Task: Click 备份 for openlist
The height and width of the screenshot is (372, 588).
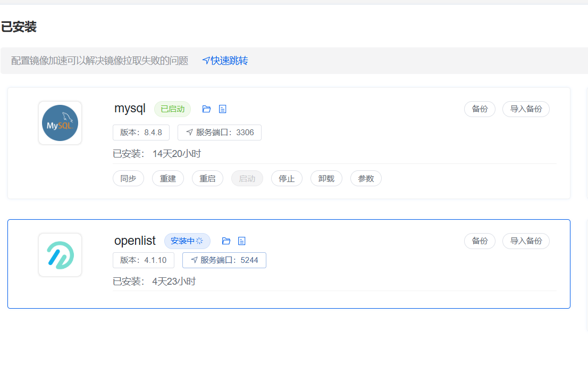Action: coord(480,241)
